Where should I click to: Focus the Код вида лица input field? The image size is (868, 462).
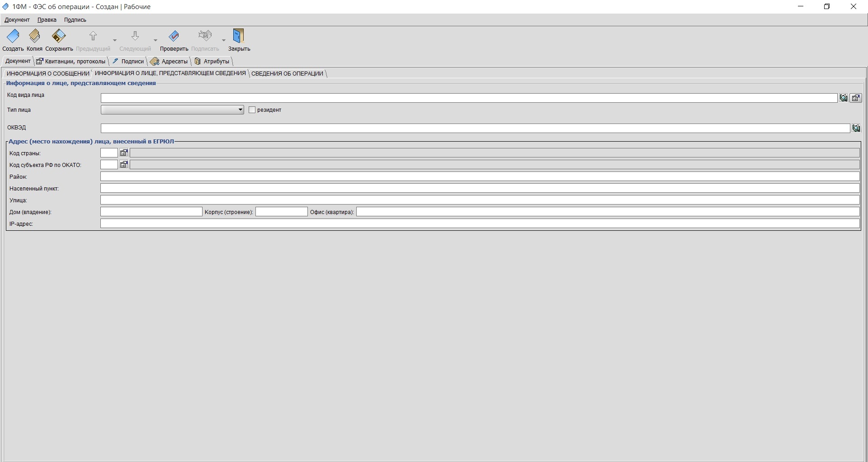coord(469,98)
